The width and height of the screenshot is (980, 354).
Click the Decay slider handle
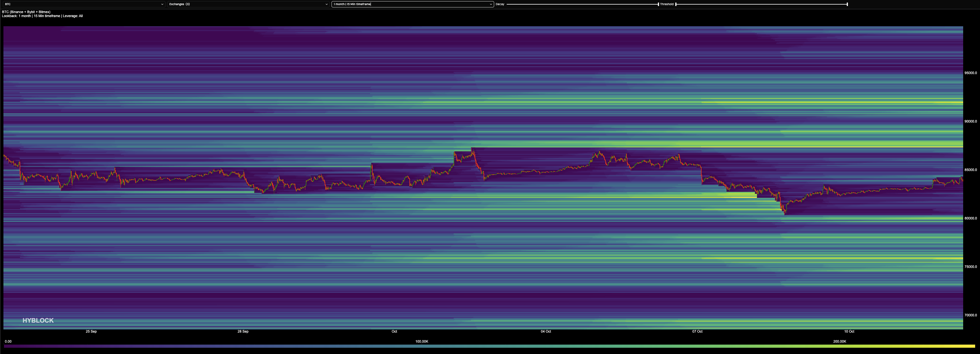[x=658, y=4]
